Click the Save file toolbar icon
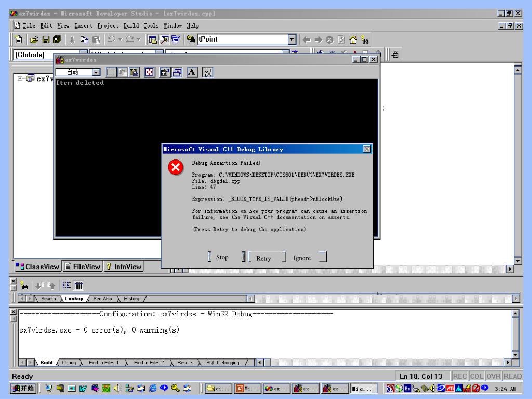Viewport: 532px width, 399px height. (46, 39)
